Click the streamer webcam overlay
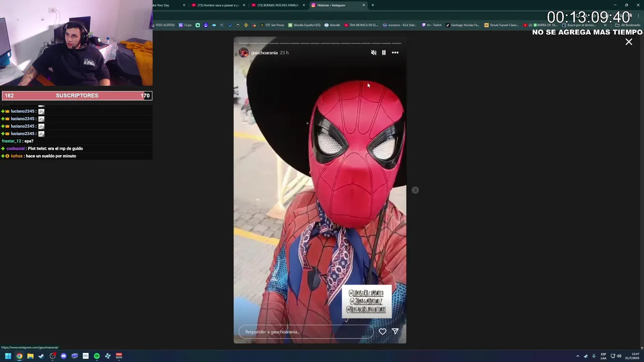 click(76, 43)
